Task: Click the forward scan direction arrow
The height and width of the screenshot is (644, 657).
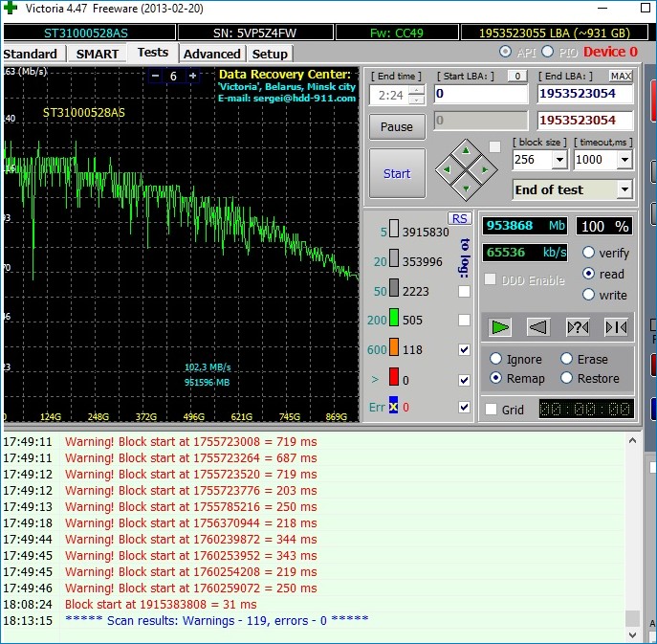Action: [x=500, y=327]
